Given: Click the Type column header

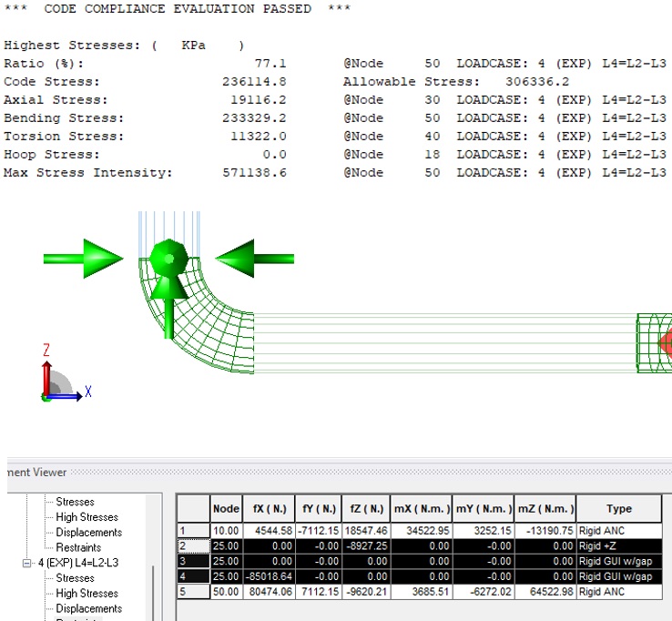Looking at the screenshot, I should click(x=619, y=509).
